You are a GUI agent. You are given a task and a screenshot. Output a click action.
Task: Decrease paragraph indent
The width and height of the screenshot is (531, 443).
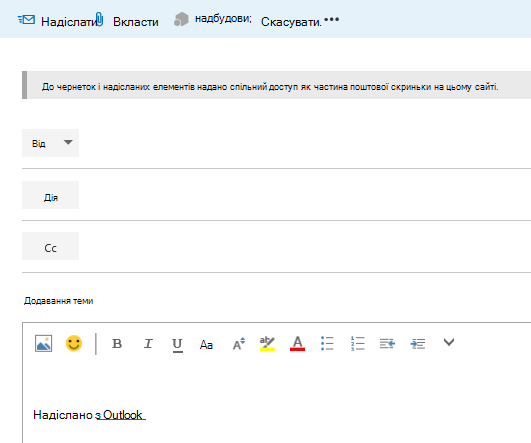tap(387, 344)
